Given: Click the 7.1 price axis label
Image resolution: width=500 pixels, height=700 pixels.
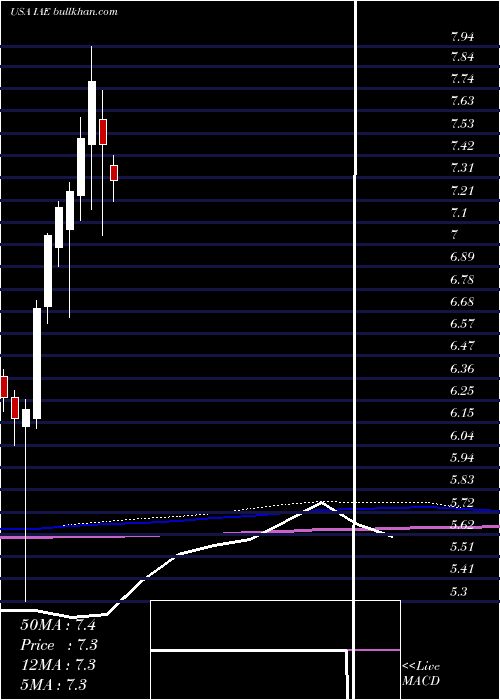Looking at the screenshot, I should click(x=459, y=212).
